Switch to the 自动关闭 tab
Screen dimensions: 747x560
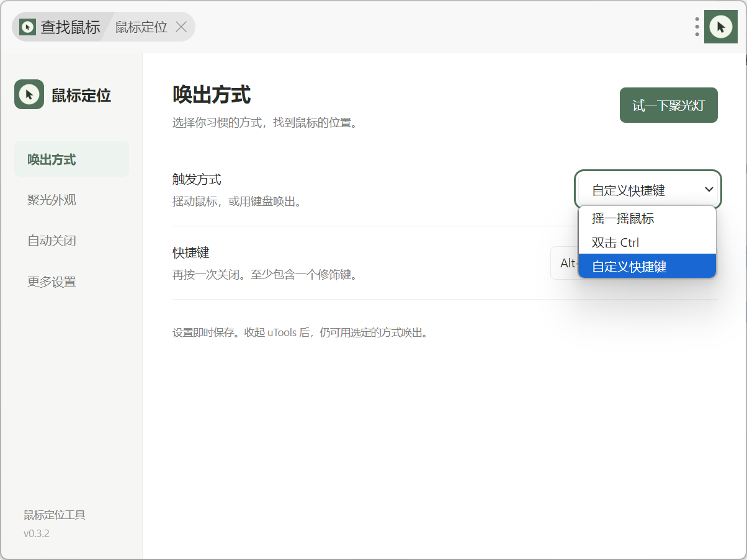coord(71,241)
